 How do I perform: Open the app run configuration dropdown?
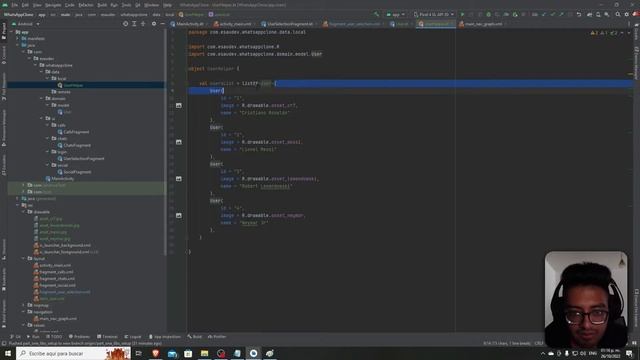point(395,14)
